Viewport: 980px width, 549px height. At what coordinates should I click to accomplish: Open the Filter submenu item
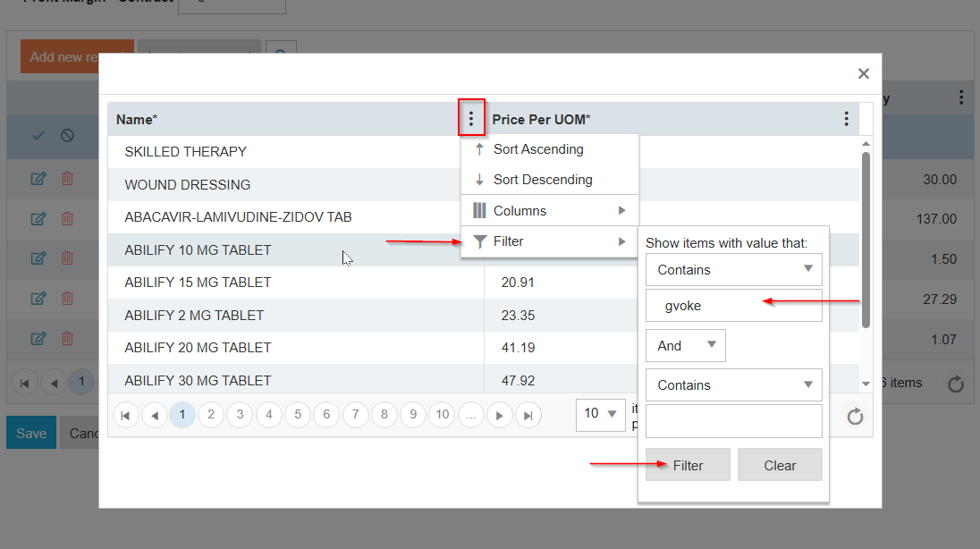tap(549, 241)
